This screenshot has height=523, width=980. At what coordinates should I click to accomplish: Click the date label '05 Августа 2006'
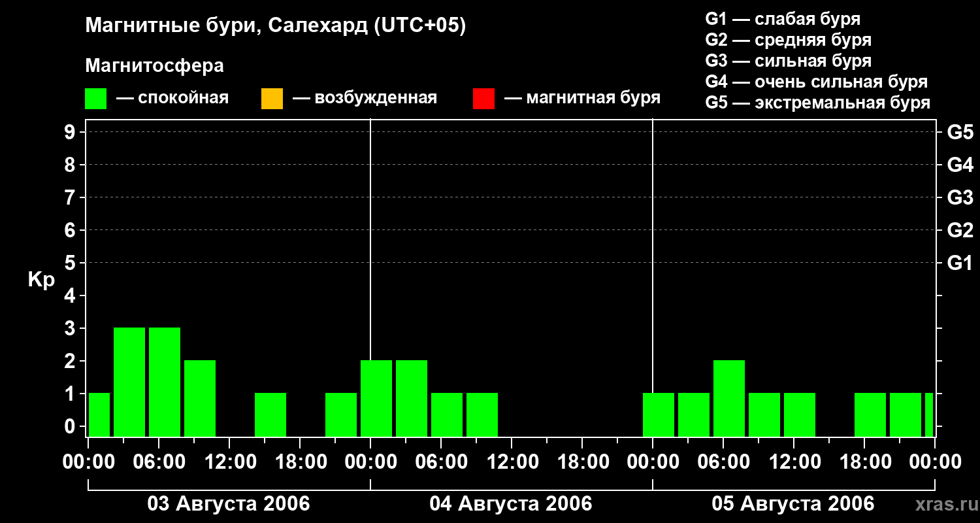(x=793, y=503)
